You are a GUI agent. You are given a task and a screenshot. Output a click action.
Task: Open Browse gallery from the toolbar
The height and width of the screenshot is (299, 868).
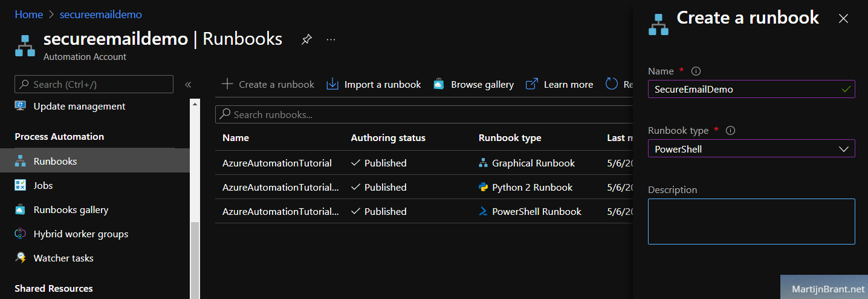473,84
